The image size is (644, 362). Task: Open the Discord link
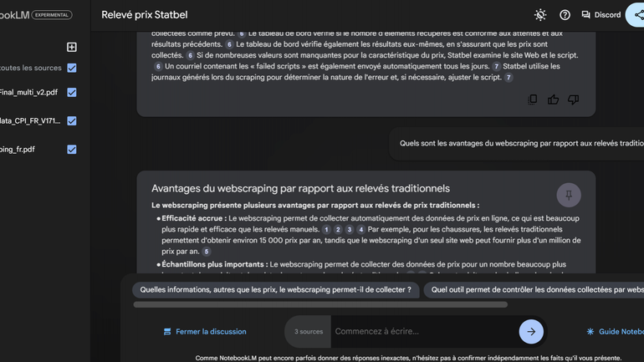pos(601,15)
